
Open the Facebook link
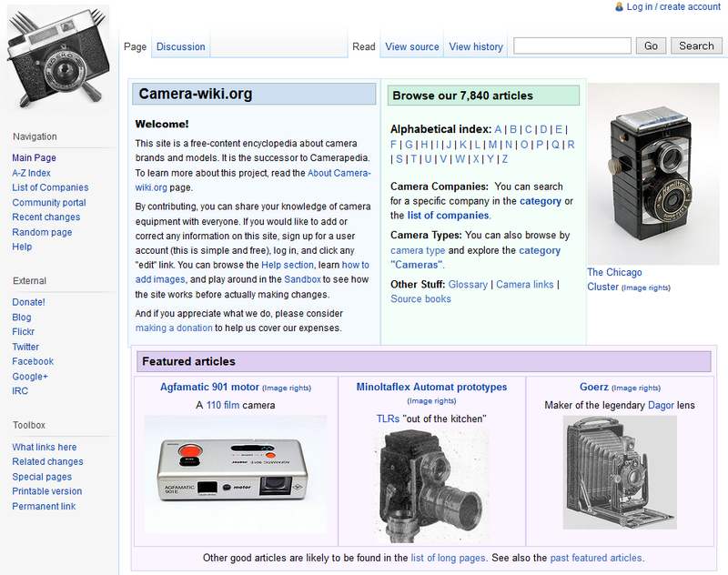[x=33, y=361]
